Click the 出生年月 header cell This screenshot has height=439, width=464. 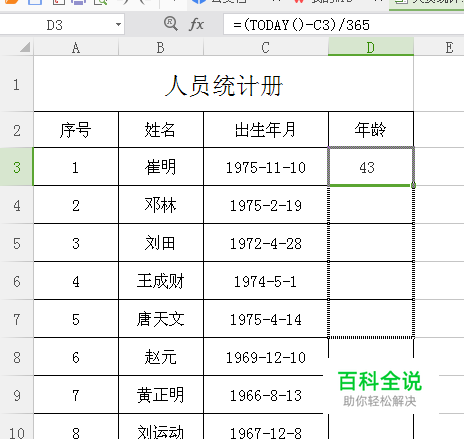266,130
